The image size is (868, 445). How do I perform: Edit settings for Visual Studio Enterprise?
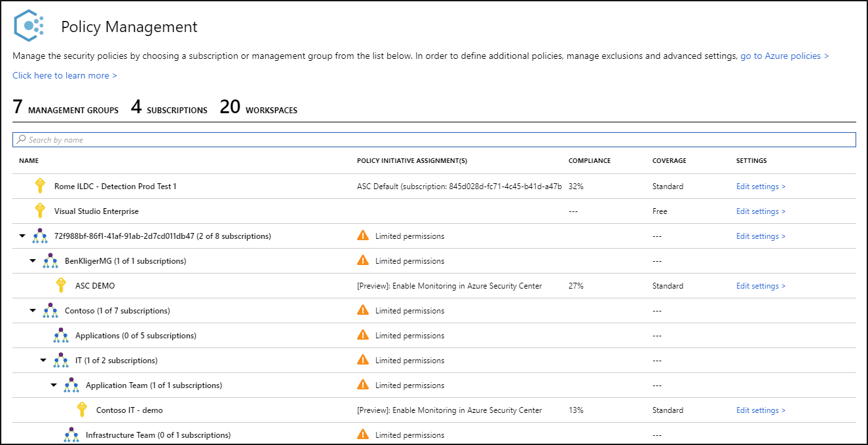pyautogui.click(x=761, y=211)
